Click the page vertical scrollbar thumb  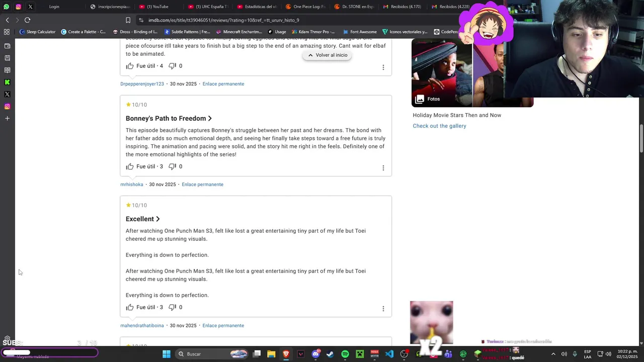641,138
